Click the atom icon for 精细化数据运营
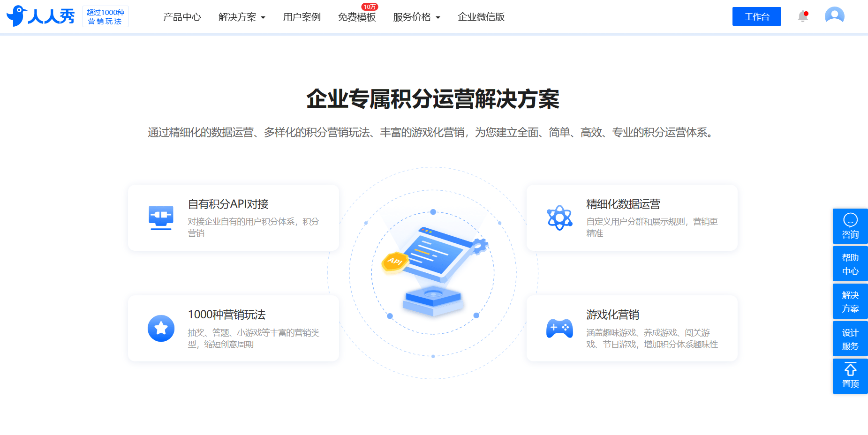Screen dimensions: 868x435 (559, 217)
